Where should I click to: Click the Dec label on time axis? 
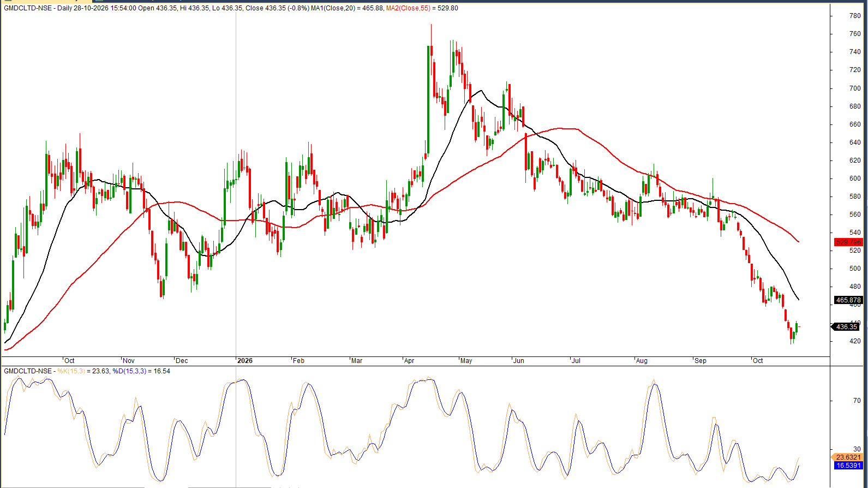point(182,361)
